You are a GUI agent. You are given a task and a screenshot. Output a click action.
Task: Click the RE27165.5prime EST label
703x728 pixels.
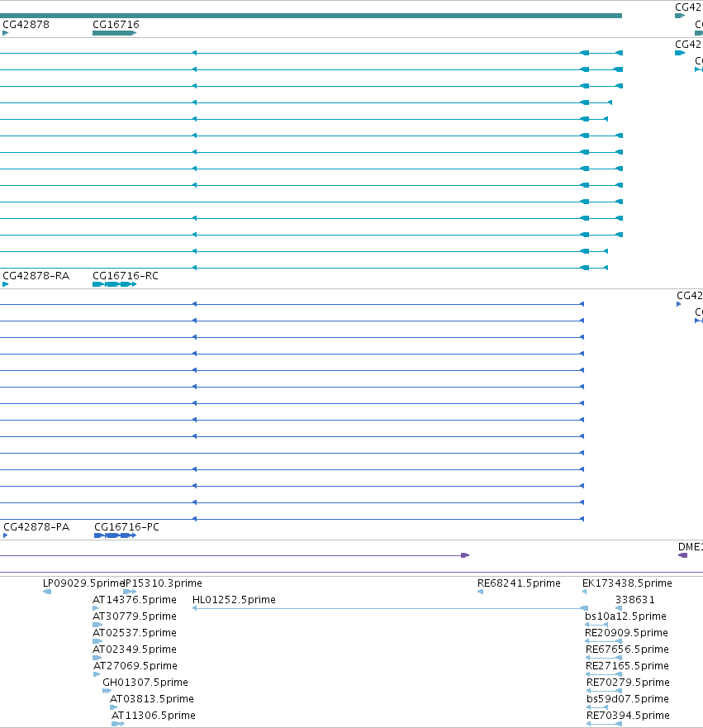627,666
